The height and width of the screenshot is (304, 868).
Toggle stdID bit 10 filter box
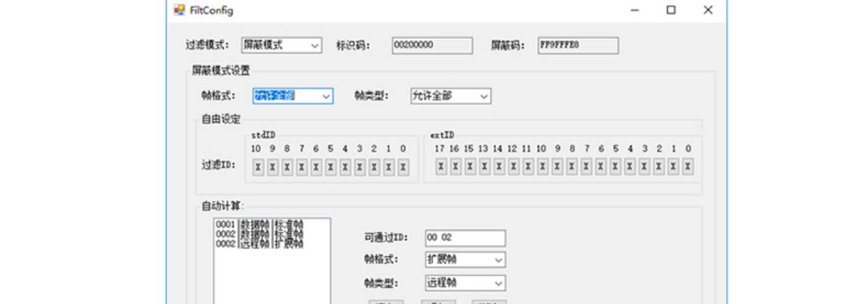tap(258, 167)
